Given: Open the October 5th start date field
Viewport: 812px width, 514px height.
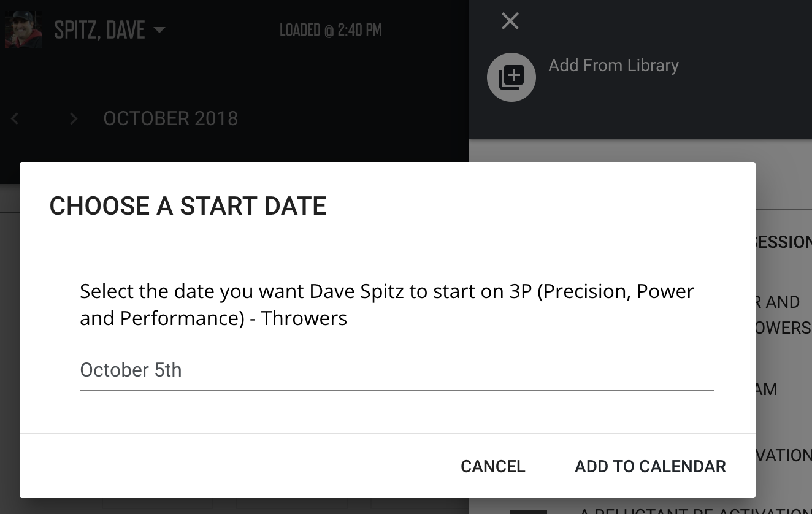Looking at the screenshot, I should [396, 370].
